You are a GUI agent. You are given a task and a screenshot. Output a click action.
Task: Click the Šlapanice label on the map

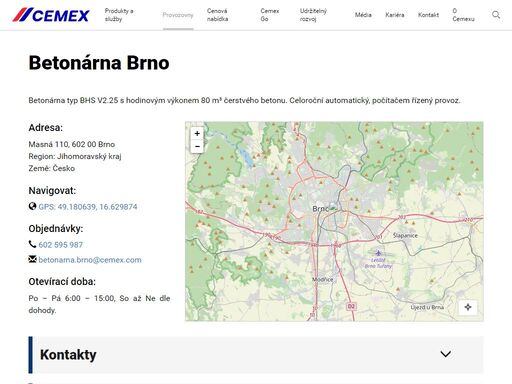[405, 235]
